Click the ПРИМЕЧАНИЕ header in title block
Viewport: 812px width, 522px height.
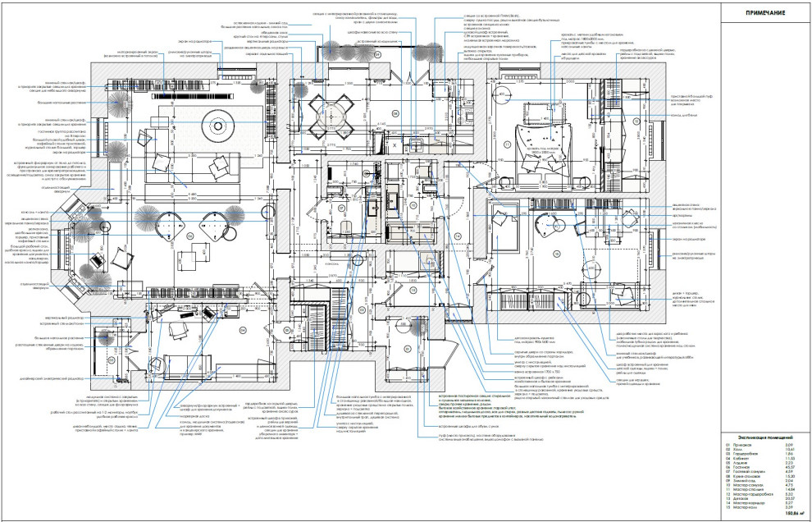[765, 13]
